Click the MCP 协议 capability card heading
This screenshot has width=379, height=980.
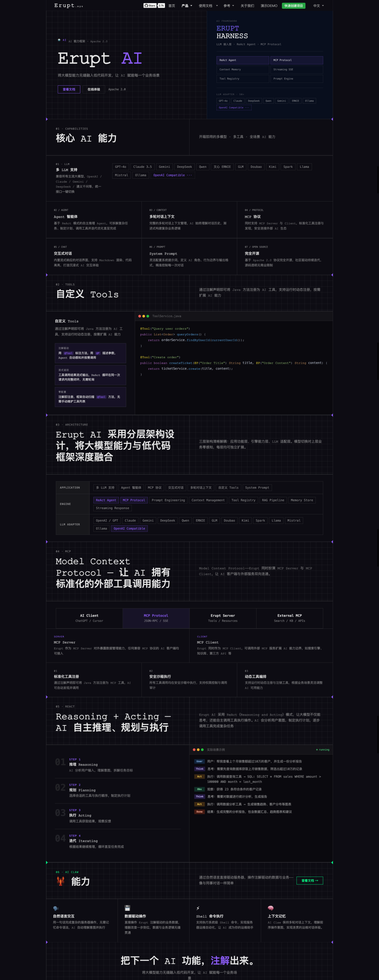point(253,216)
